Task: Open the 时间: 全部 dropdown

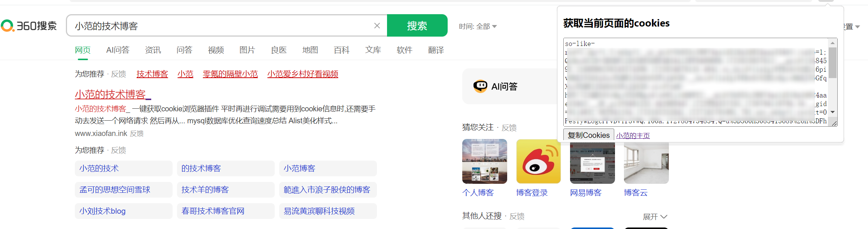Action: click(478, 27)
